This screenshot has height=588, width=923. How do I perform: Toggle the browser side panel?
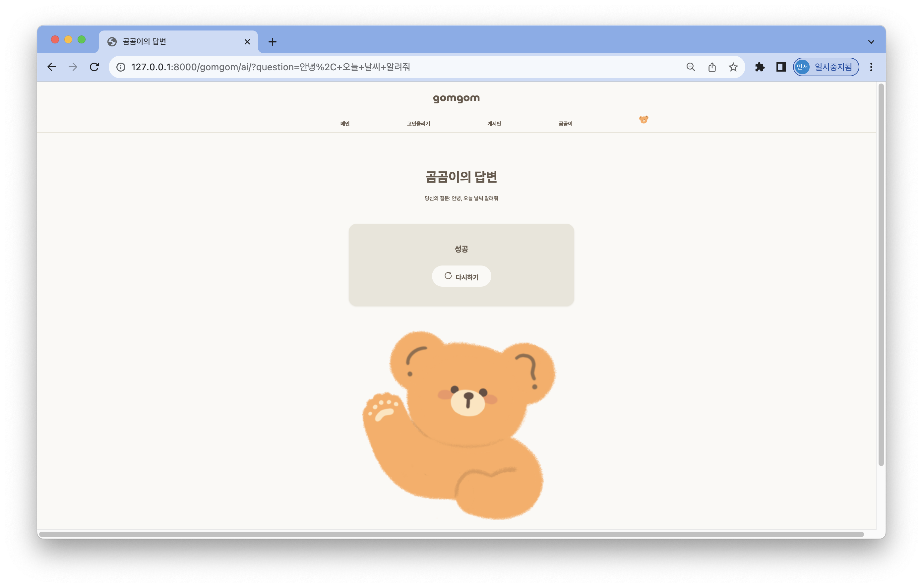[x=781, y=67]
